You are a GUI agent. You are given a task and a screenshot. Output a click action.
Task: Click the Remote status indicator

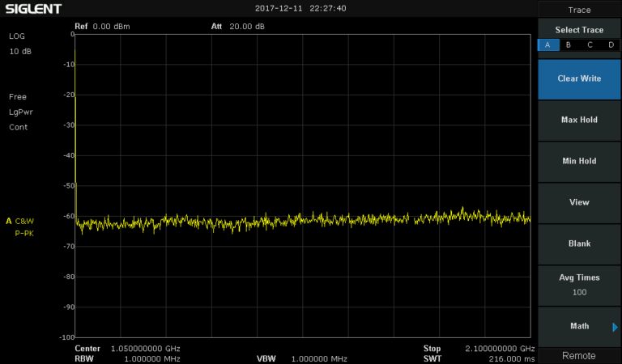[579, 356]
